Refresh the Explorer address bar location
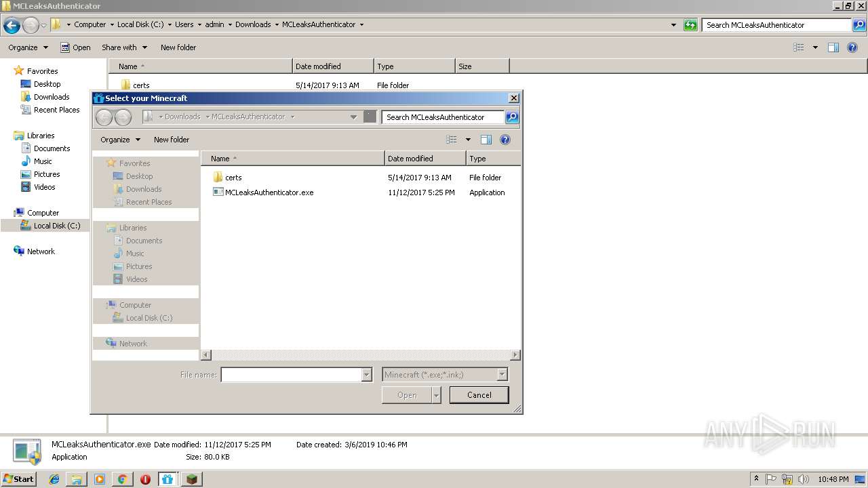Viewport: 868px width, 488px height. pos(690,25)
